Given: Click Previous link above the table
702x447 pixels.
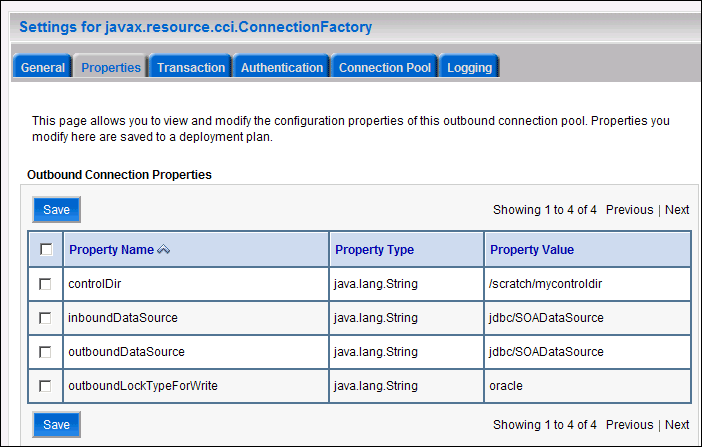Looking at the screenshot, I should [629, 210].
